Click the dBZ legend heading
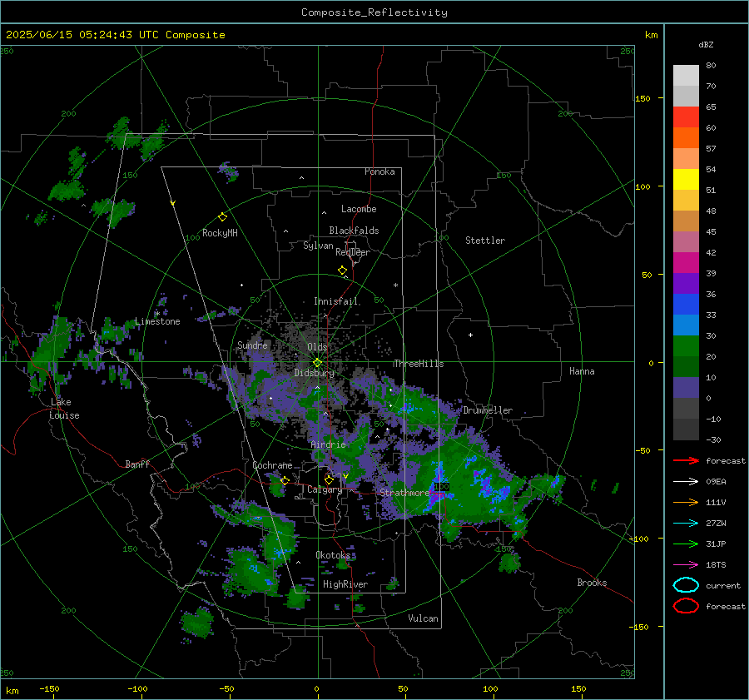Screen dimensions: 749x700 (x=706, y=45)
